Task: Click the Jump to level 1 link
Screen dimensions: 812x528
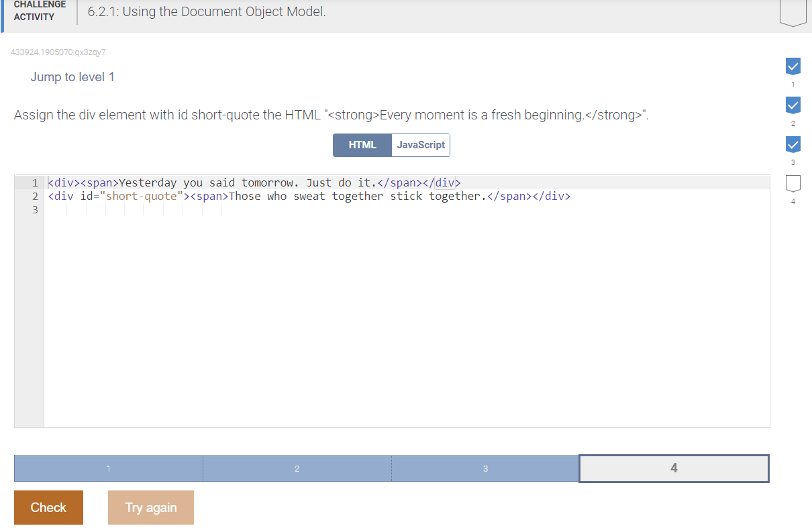Action: click(72, 77)
